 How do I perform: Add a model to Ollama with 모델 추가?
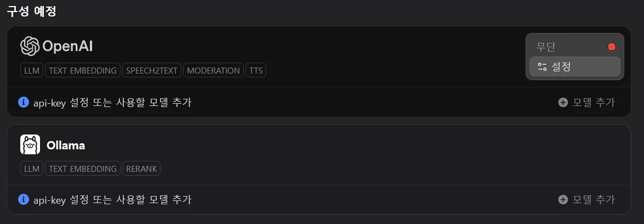click(x=586, y=199)
